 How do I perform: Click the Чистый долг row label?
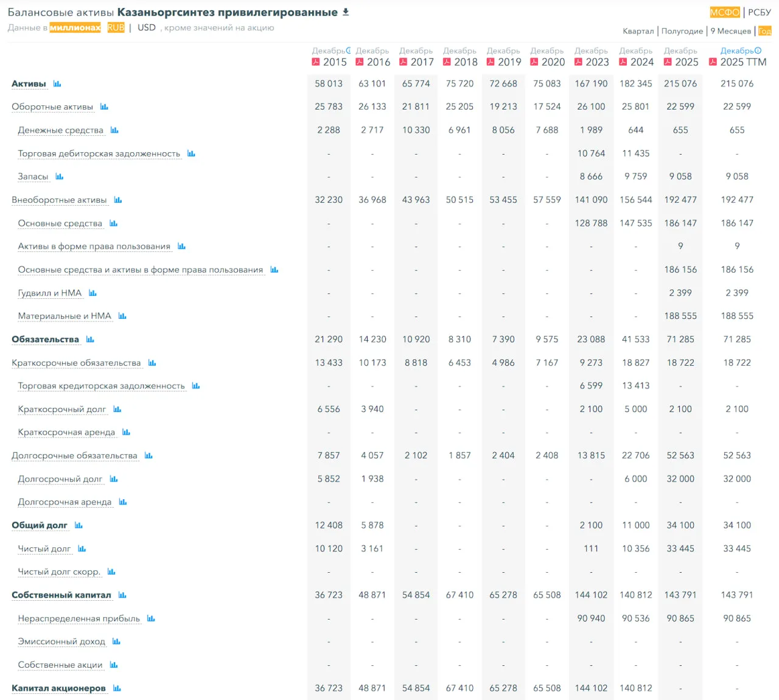tap(44, 548)
